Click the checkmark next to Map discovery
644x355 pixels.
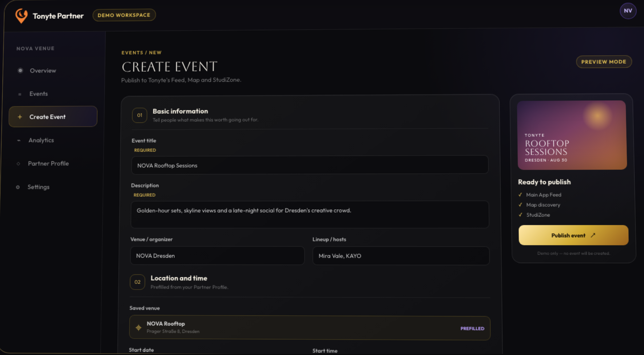tap(520, 205)
